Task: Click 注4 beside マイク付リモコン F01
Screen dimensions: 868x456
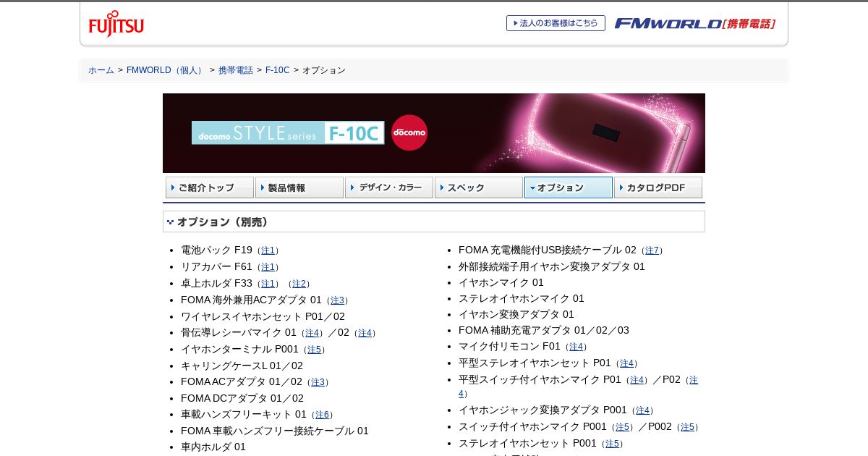Action: tap(576, 347)
